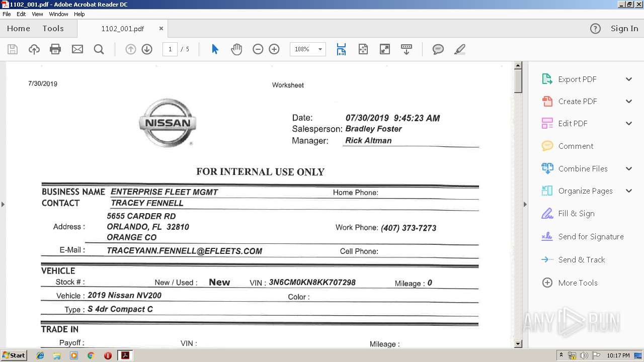Open the File menu
The width and height of the screenshot is (644, 362).
click(7, 14)
